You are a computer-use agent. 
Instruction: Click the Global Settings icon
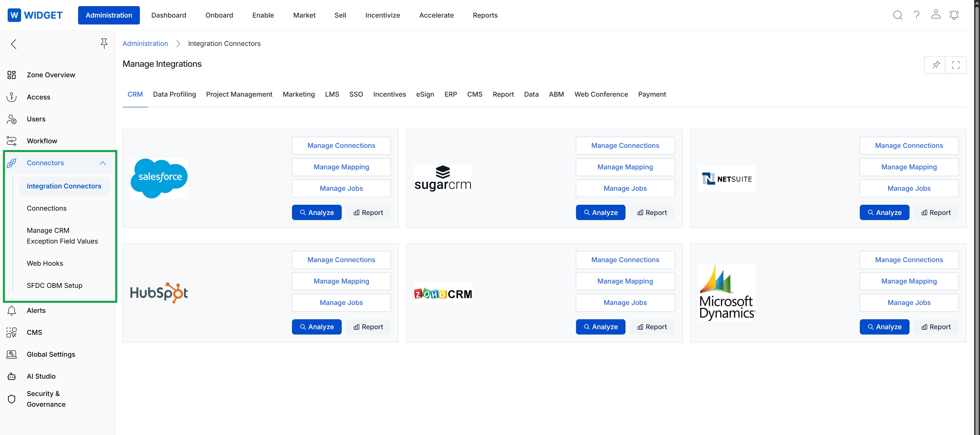coord(11,354)
